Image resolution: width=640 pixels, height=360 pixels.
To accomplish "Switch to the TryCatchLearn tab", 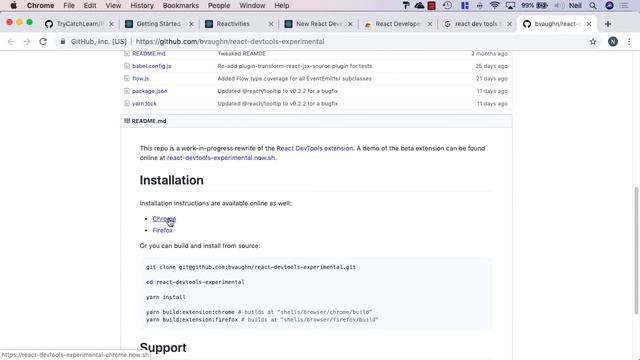I will point(79,24).
